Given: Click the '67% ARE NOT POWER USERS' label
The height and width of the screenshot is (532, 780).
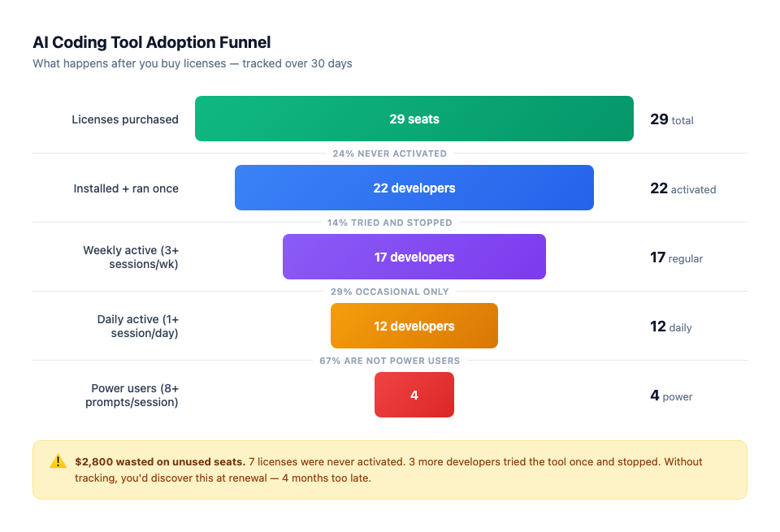Looking at the screenshot, I should pos(389,361).
